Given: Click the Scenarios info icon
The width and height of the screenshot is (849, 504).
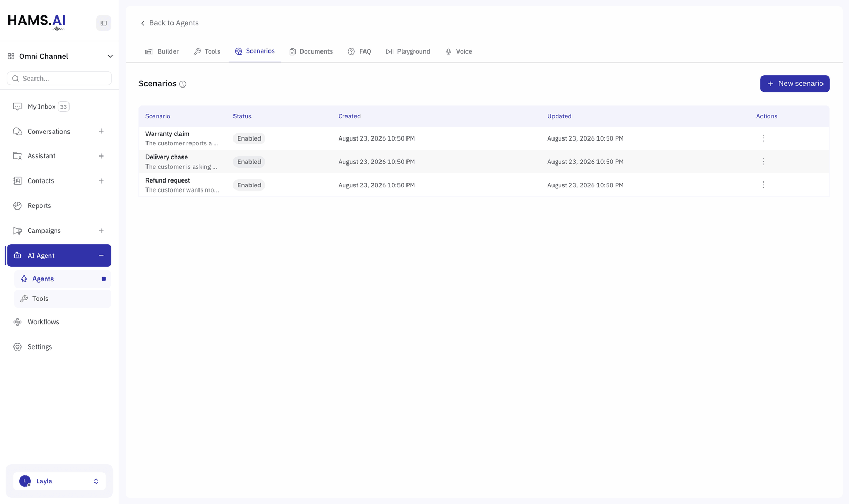Looking at the screenshot, I should 183,84.
